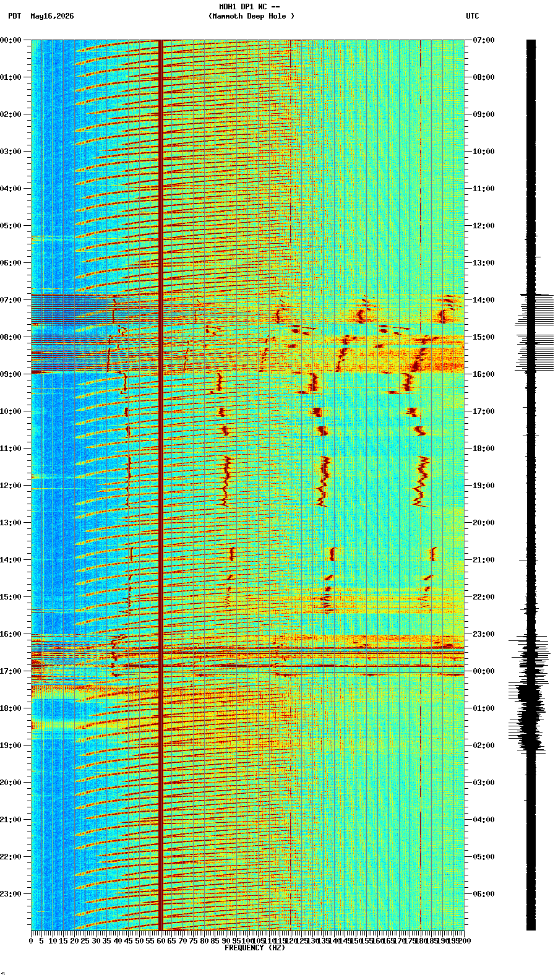The width and height of the screenshot is (558, 980).
Task: Click '16:00' on the UTC time axis
Action: pyautogui.click(x=484, y=374)
